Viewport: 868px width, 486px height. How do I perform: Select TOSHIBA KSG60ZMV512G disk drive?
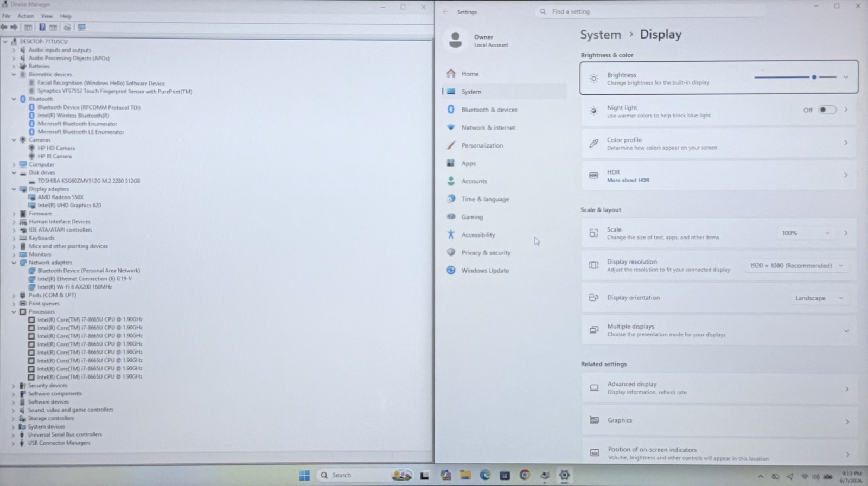pyautogui.click(x=88, y=181)
